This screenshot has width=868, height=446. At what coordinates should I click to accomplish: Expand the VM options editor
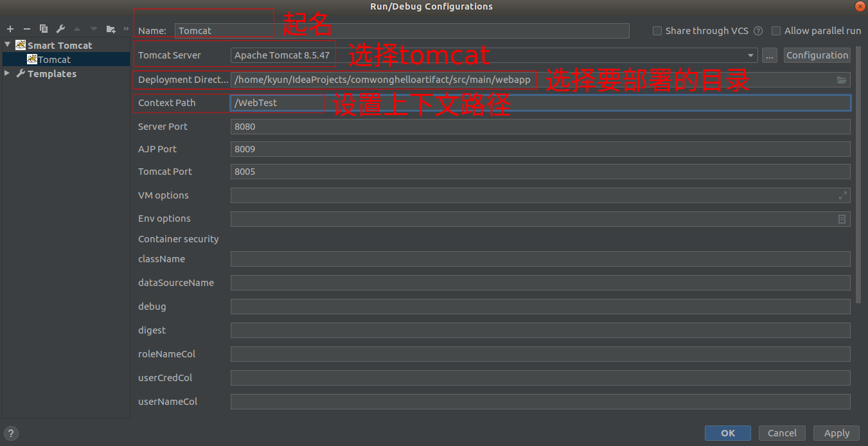[x=842, y=195]
